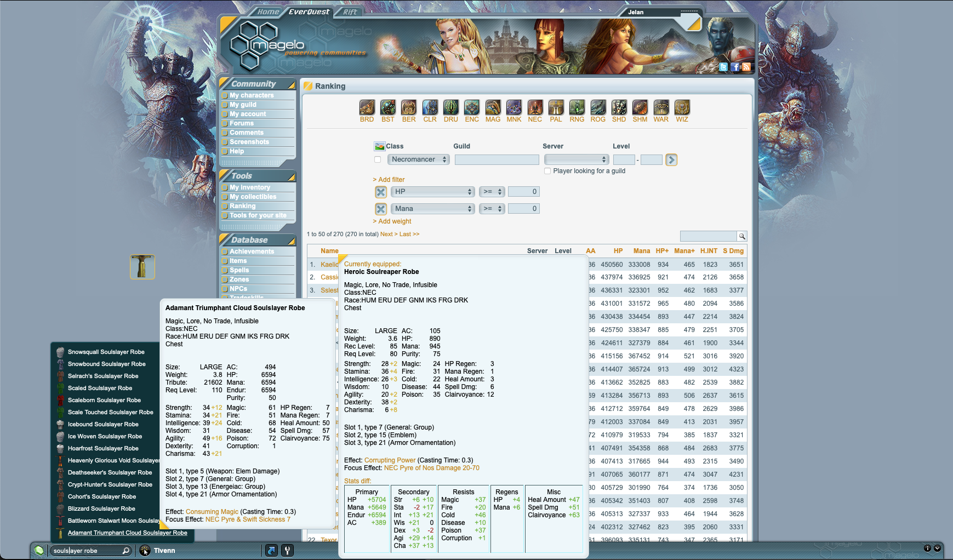Click the search magnifier icon above the table

743,236
